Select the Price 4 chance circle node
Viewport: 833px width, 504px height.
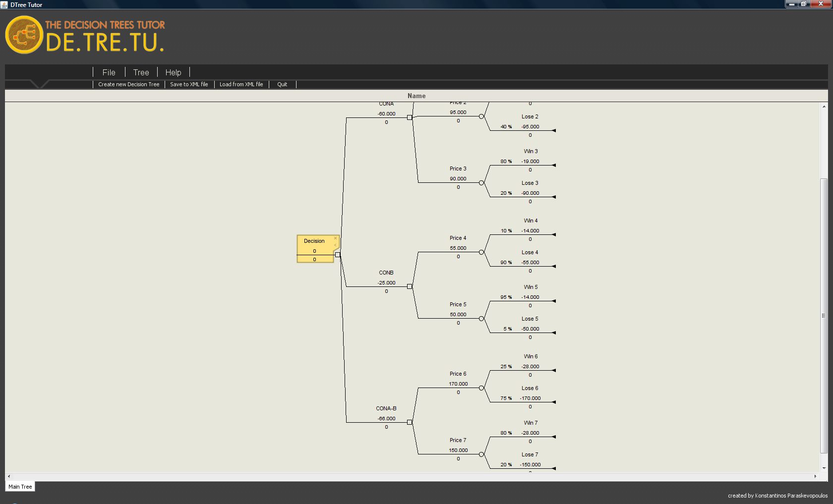pos(481,252)
